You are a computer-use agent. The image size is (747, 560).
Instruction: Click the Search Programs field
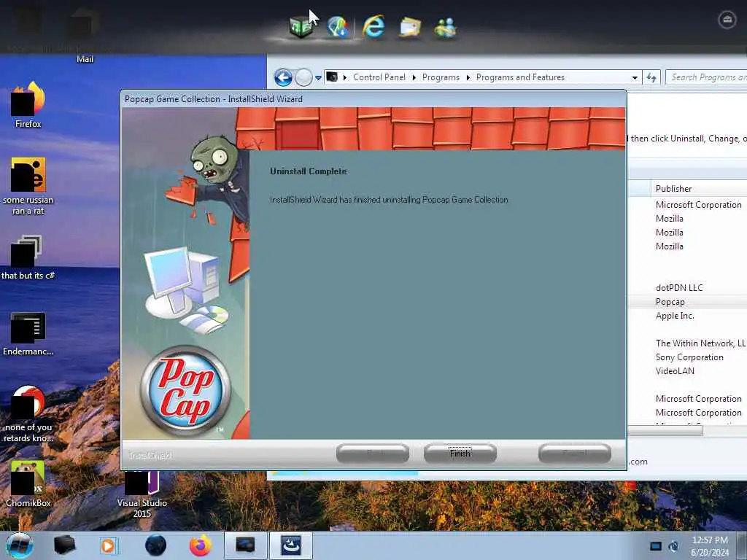click(x=706, y=77)
